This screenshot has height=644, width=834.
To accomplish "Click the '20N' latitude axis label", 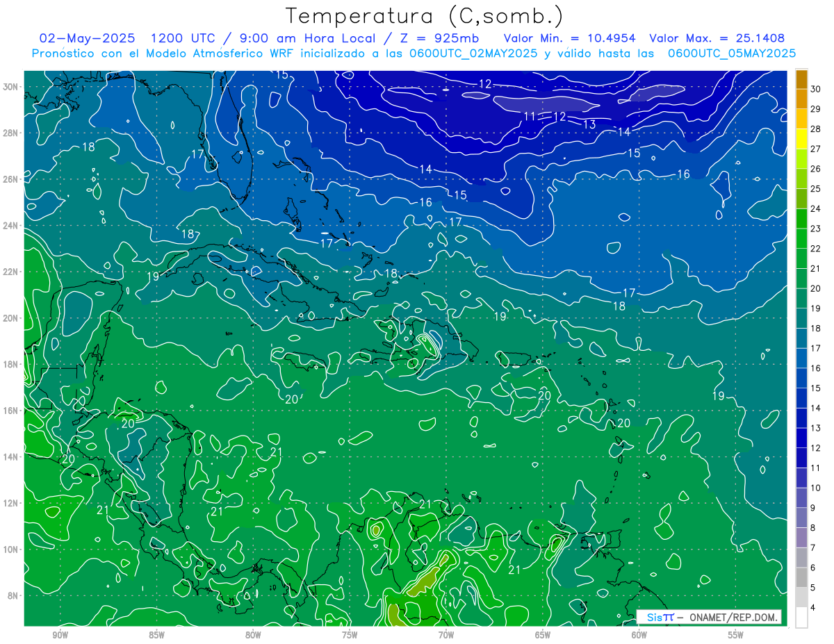I will pyautogui.click(x=11, y=318).
